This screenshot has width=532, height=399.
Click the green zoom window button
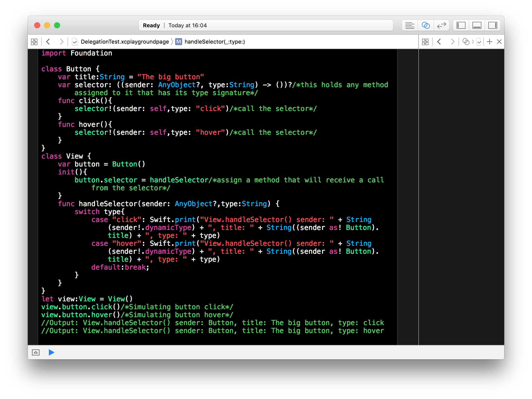point(57,25)
